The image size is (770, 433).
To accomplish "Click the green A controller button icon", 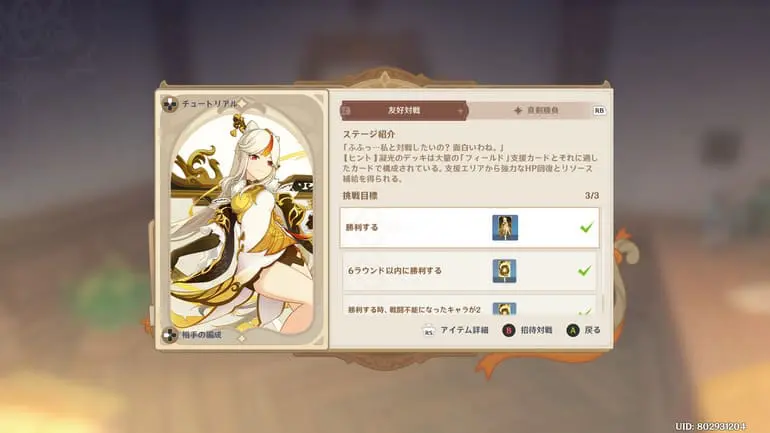I will (x=573, y=330).
